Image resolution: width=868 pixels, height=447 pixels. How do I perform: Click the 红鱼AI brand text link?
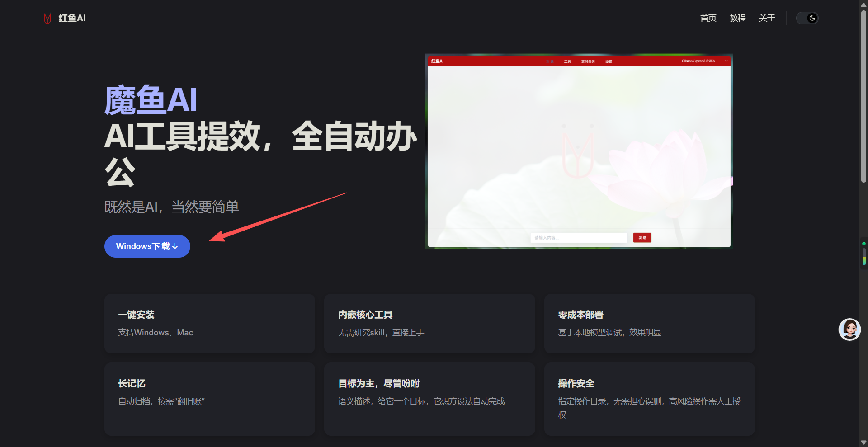tap(72, 18)
